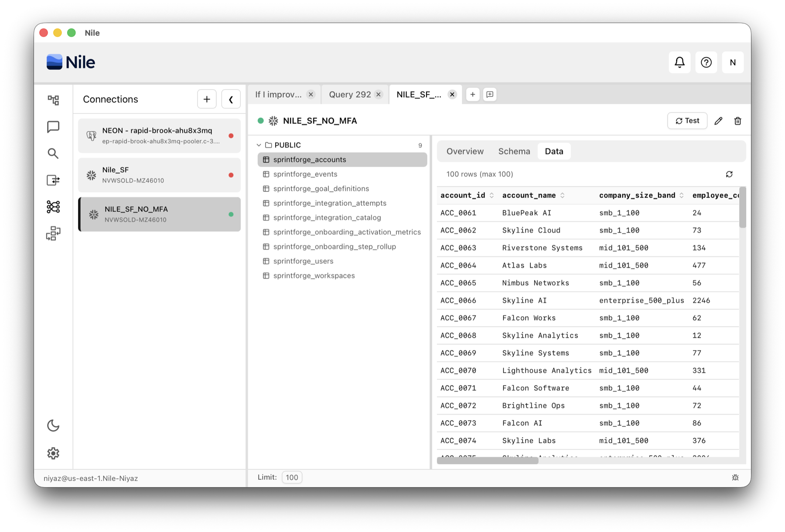Edit the connection with the pencil icon

[718, 121]
